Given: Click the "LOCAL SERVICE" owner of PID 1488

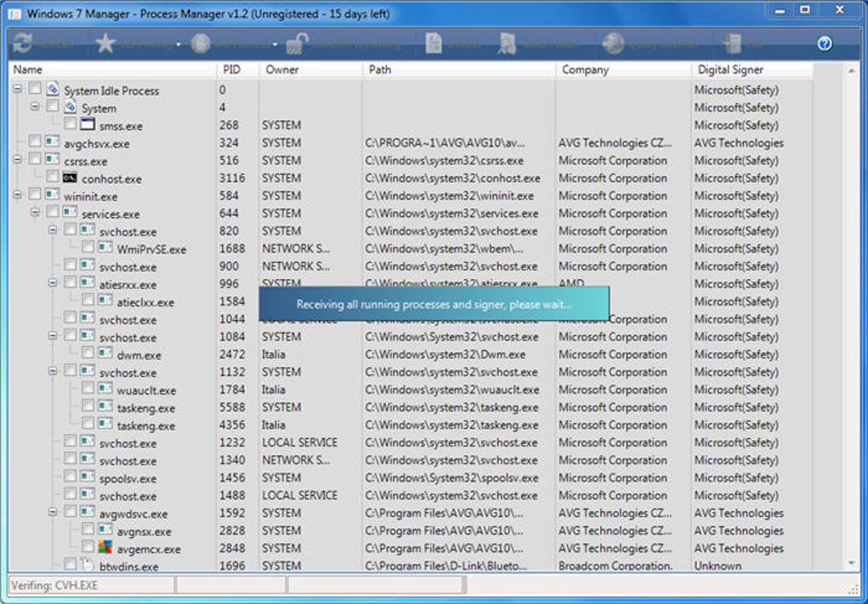Looking at the screenshot, I should (300, 495).
